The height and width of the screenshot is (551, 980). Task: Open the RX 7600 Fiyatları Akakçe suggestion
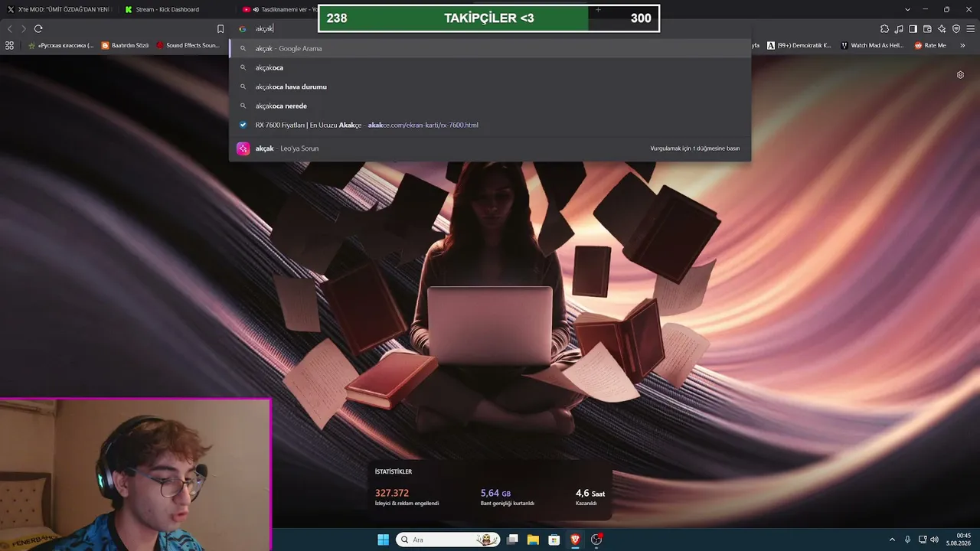tap(490, 125)
